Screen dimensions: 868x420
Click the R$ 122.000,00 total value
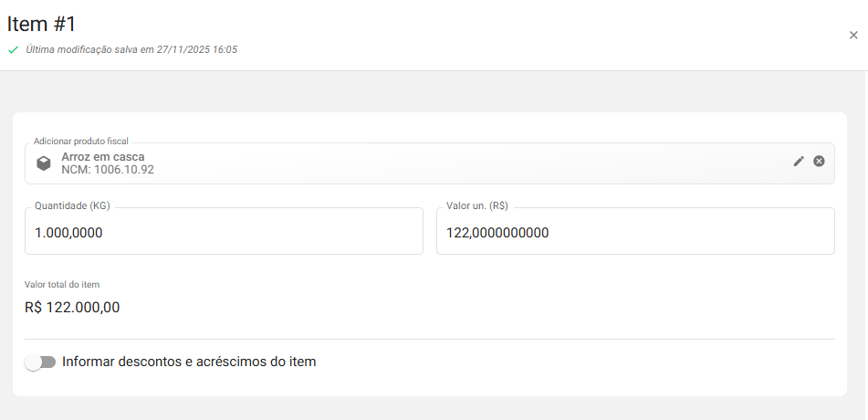point(72,308)
